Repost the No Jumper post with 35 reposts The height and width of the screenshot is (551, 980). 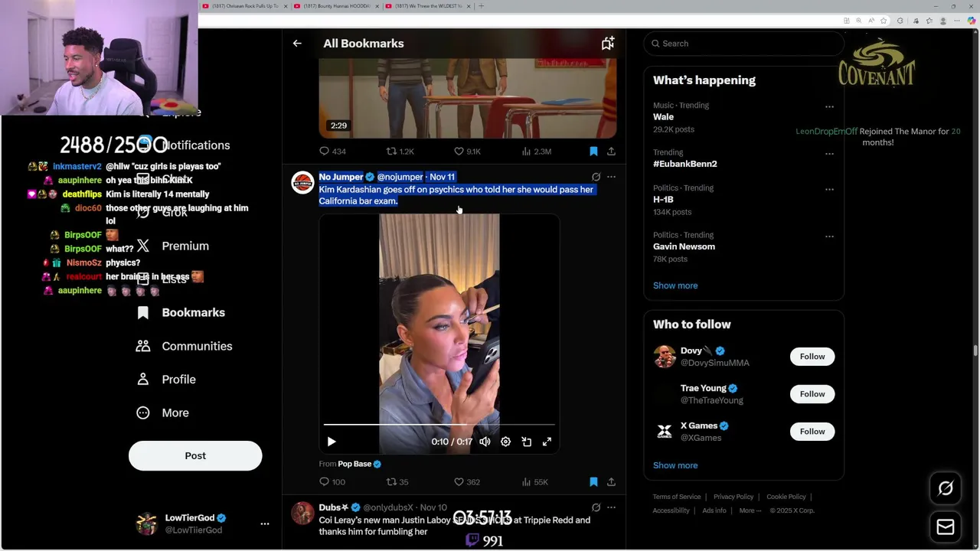coord(397,482)
